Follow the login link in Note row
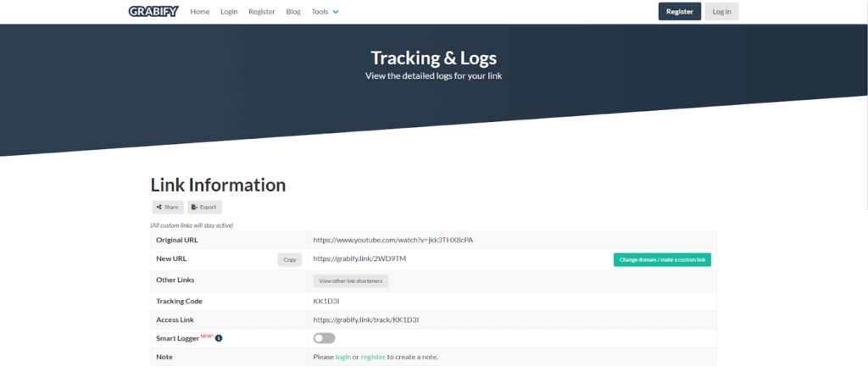Image resolution: width=868 pixels, height=383 pixels. point(343,357)
